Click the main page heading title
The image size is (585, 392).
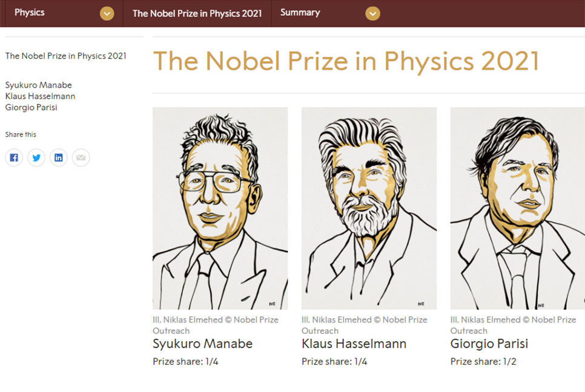point(346,61)
